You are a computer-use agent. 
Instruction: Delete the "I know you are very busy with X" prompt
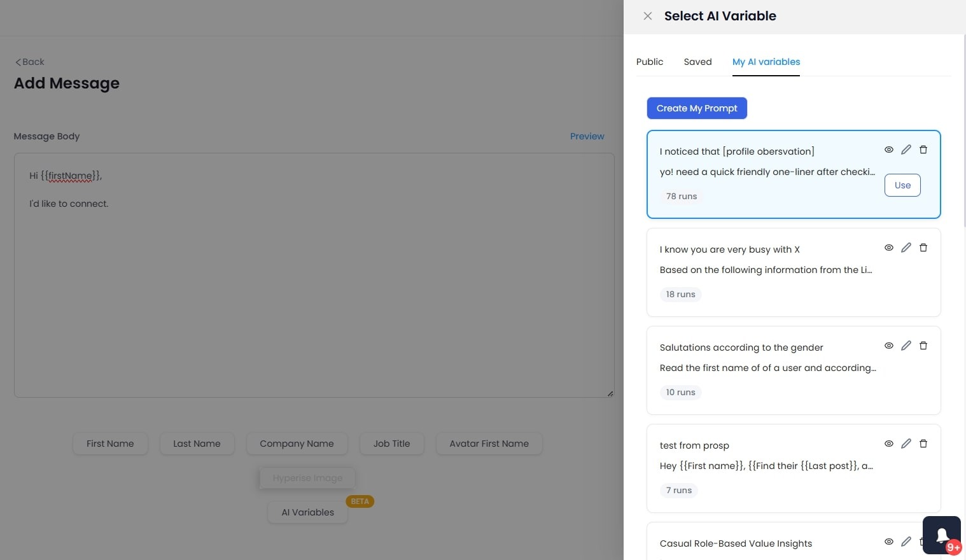tap(923, 248)
